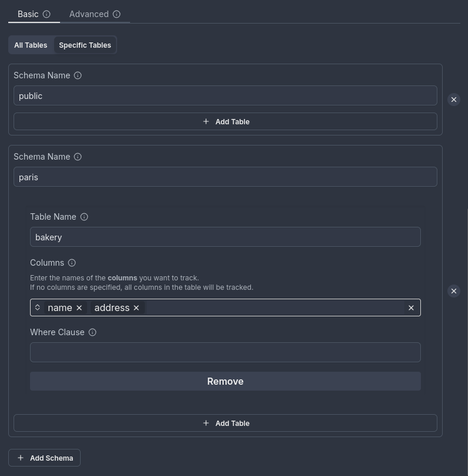The image size is (468, 476).
Task: Click info icon beside Where Clause label
Action: [x=92, y=332]
